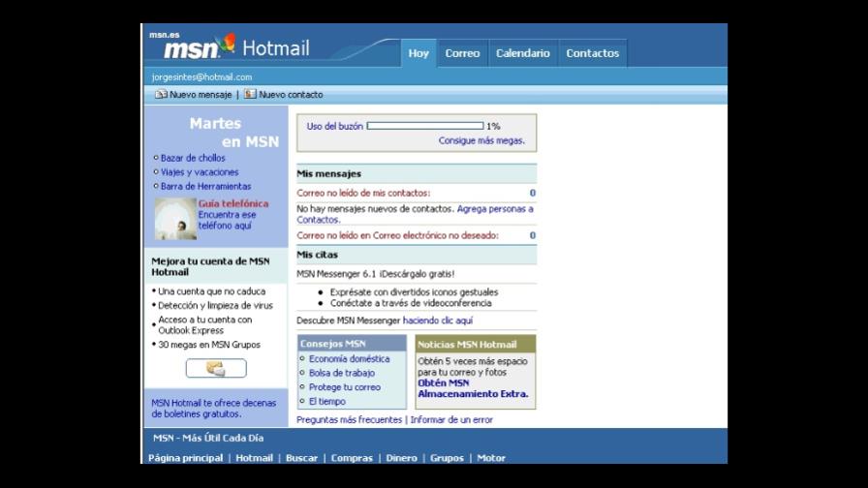This screenshot has height=488, width=868.
Task: Open Bazar de chollos link
Action: (x=193, y=158)
